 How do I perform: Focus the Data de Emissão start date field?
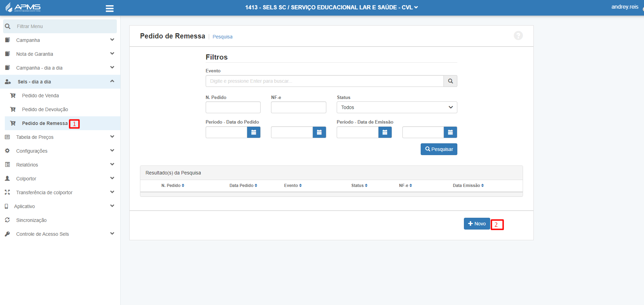point(357,132)
